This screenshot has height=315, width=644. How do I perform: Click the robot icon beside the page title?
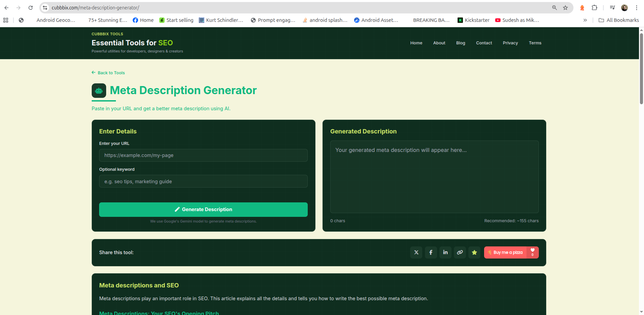pos(98,90)
